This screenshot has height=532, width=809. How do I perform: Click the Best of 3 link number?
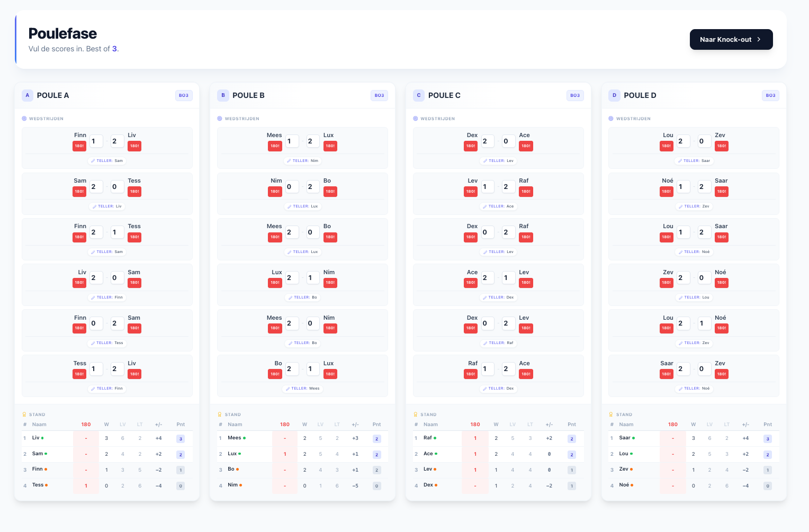[114, 49]
